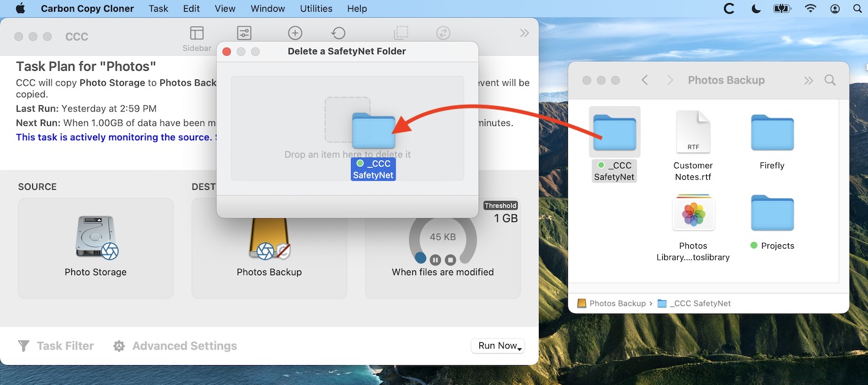
Task: Select the Photos Backup destination drive icon
Action: point(269,238)
